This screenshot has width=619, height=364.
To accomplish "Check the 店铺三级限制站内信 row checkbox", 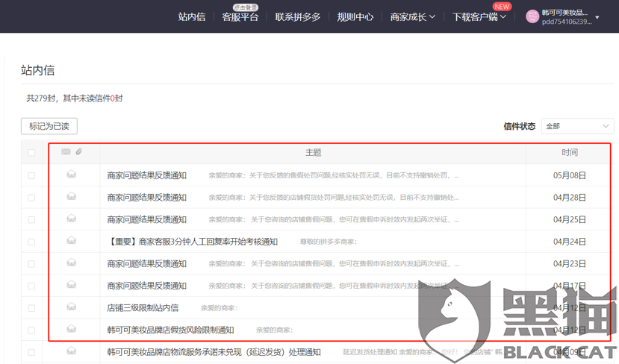I will coord(31,308).
